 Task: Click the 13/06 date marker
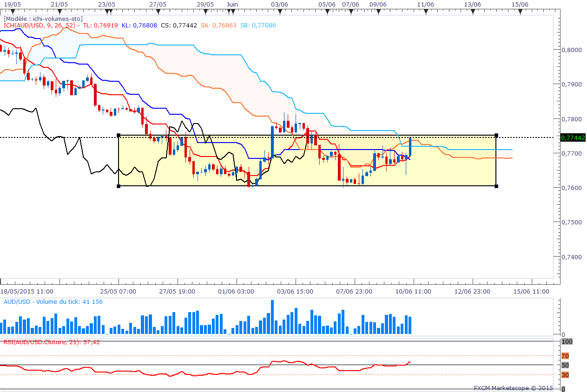(x=473, y=4)
